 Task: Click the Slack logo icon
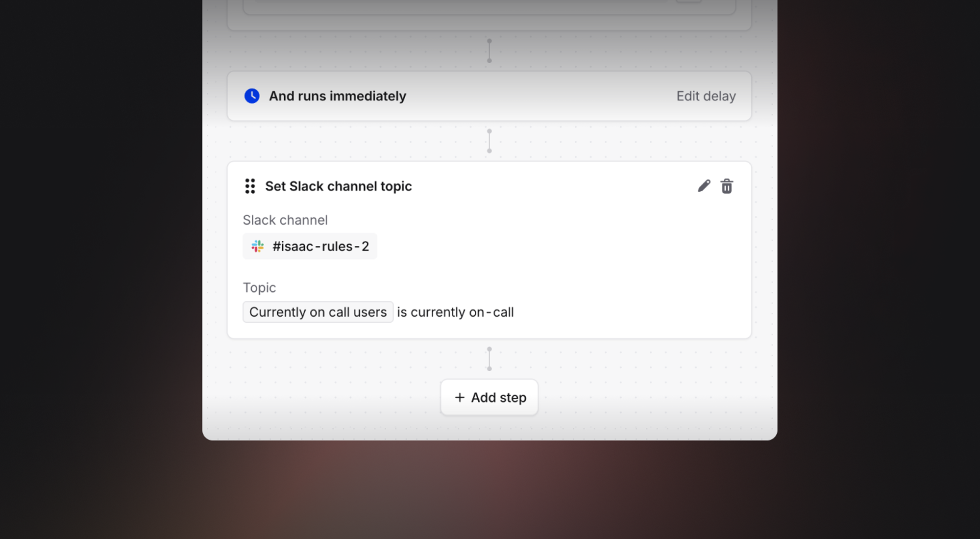click(258, 246)
